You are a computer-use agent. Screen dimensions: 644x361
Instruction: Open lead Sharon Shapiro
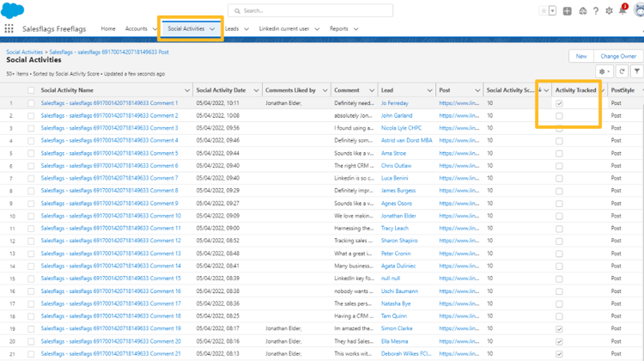click(398, 241)
